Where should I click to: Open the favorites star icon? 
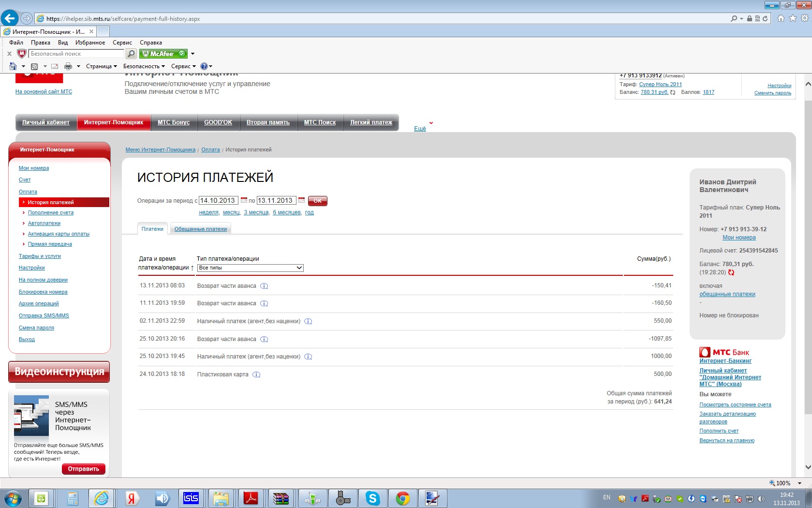pyautogui.click(x=793, y=18)
